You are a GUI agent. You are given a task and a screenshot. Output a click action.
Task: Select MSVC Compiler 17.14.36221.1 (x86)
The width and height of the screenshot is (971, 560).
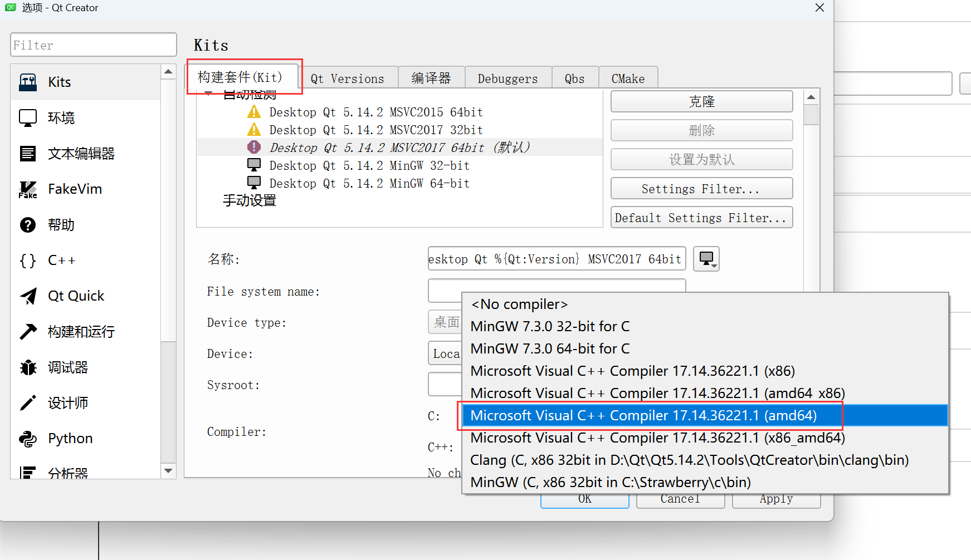pos(705,371)
